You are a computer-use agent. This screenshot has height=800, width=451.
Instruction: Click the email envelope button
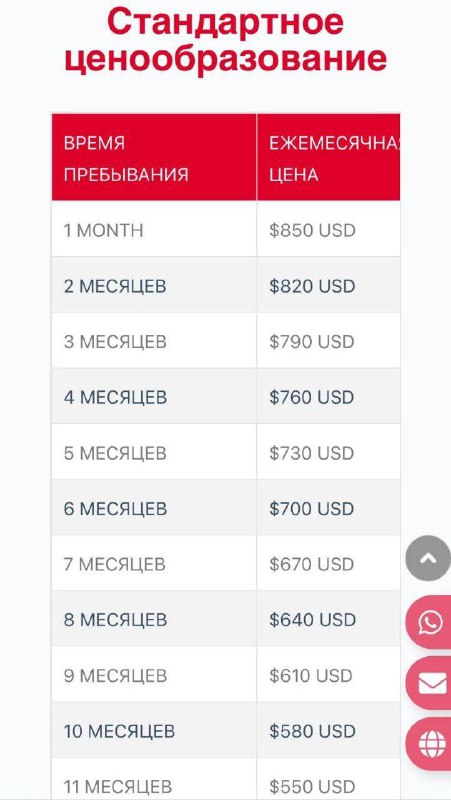click(x=429, y=683)
